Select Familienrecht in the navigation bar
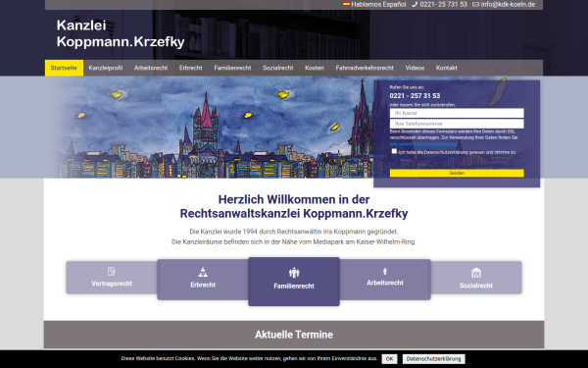The width and height of the screenshot is (588, 368). [232, 68]
